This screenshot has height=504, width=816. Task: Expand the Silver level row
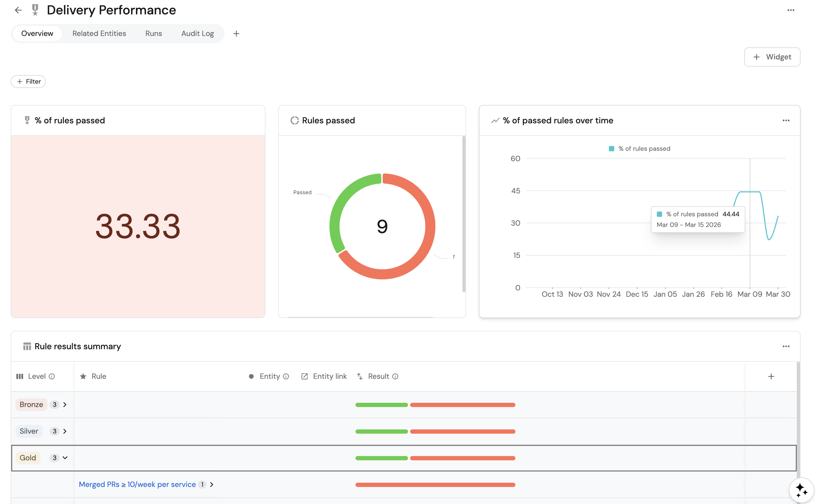click(65, 431)
